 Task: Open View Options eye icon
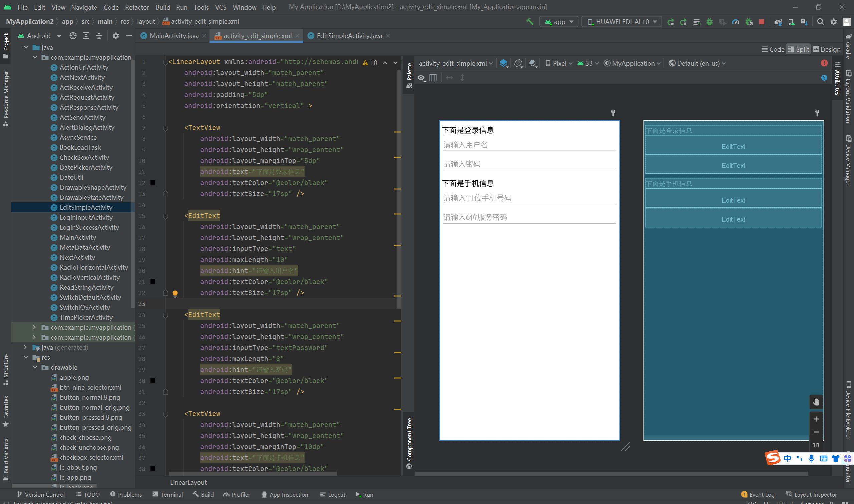click(x=421, y=78)
